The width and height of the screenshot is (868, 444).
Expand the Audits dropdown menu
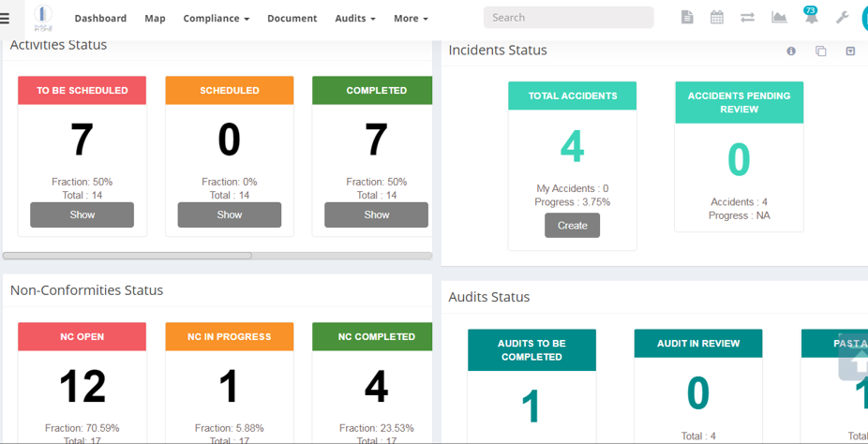pos(354,19)
